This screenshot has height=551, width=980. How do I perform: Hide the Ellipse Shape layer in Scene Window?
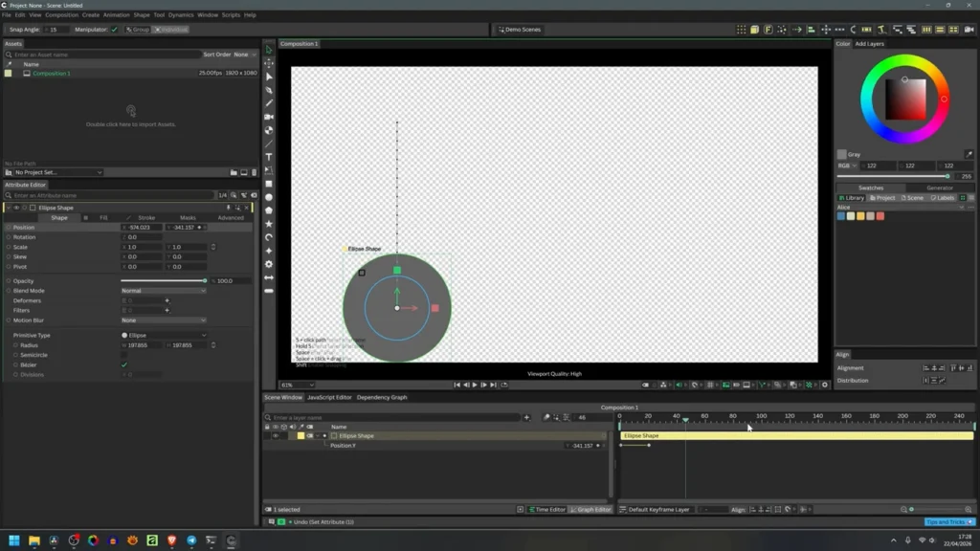(275, 436)
